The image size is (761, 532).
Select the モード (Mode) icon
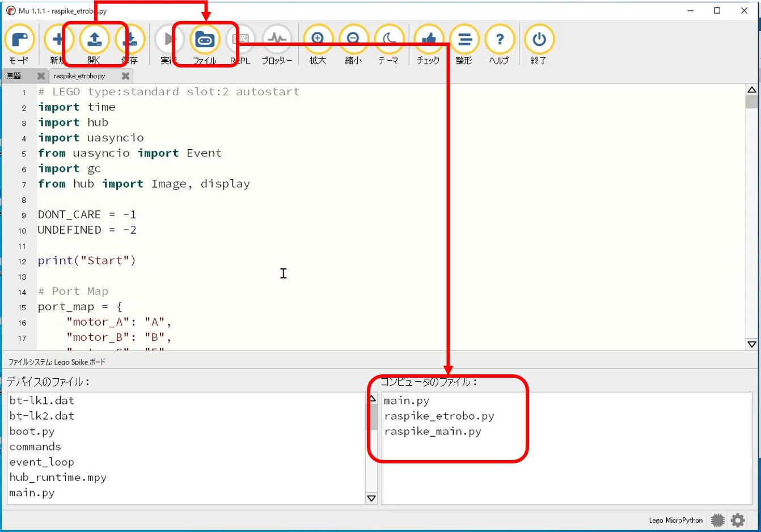click(20, 40)
